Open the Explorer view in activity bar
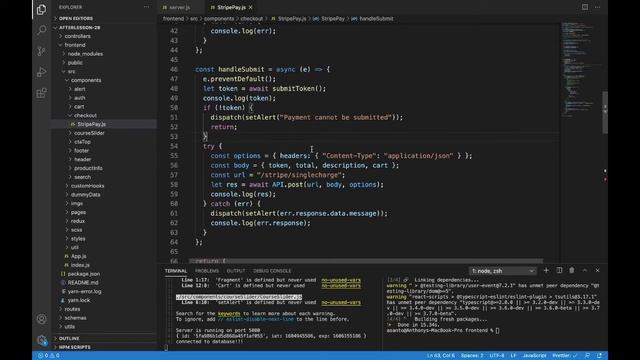The height and width of the screenshot is (360, 640). (x=41, y=9)
